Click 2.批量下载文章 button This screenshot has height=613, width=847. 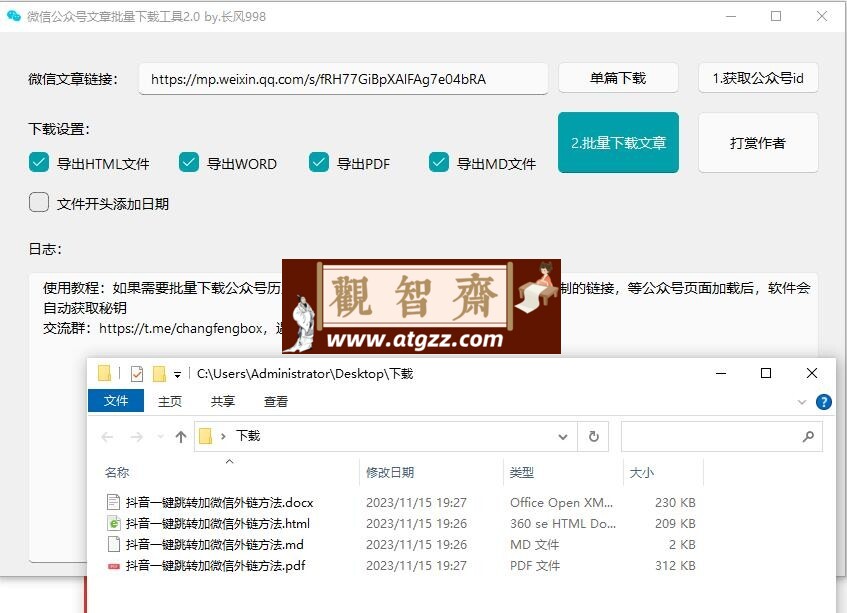618,143
